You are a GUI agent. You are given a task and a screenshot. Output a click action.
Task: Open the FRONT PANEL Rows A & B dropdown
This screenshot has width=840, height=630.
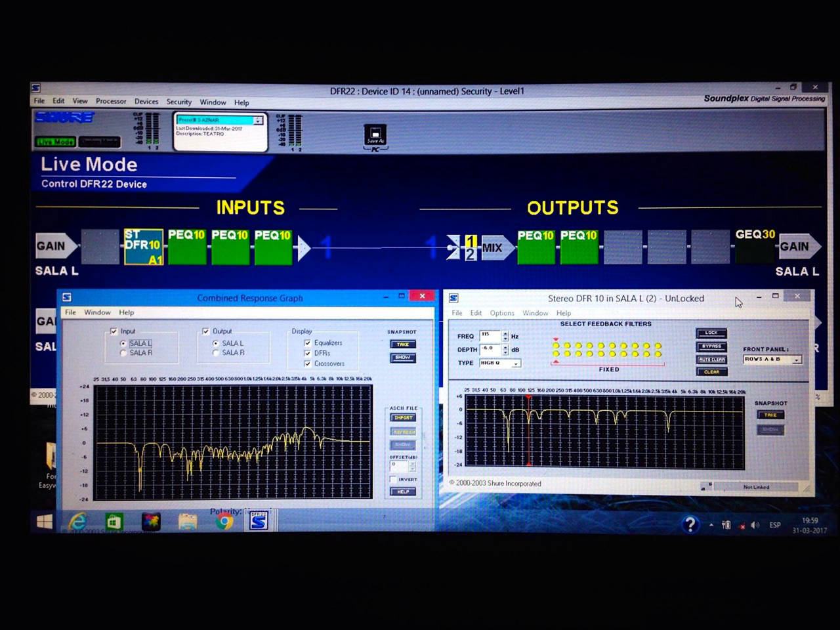point(797,360)
